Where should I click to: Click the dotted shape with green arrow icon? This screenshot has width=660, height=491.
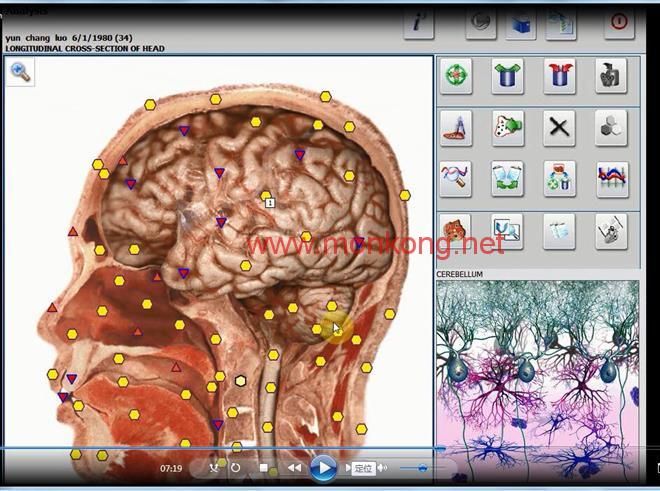(x=508, y=128)
